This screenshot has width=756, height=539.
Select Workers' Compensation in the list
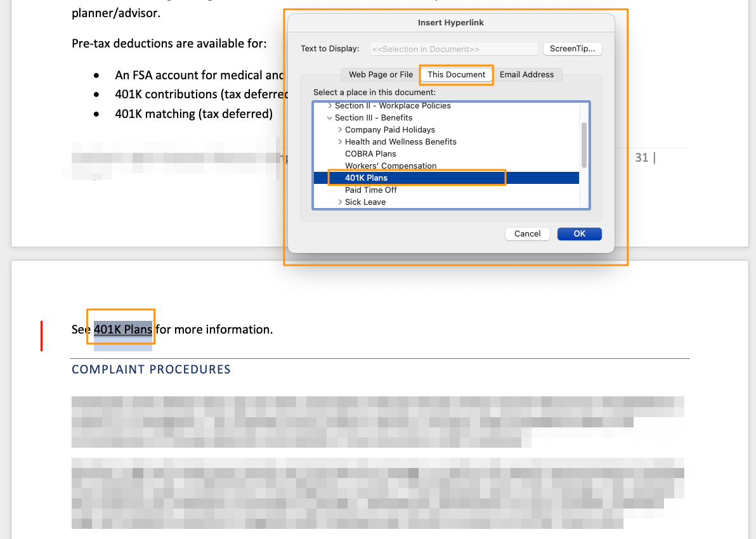pos(391,166)
